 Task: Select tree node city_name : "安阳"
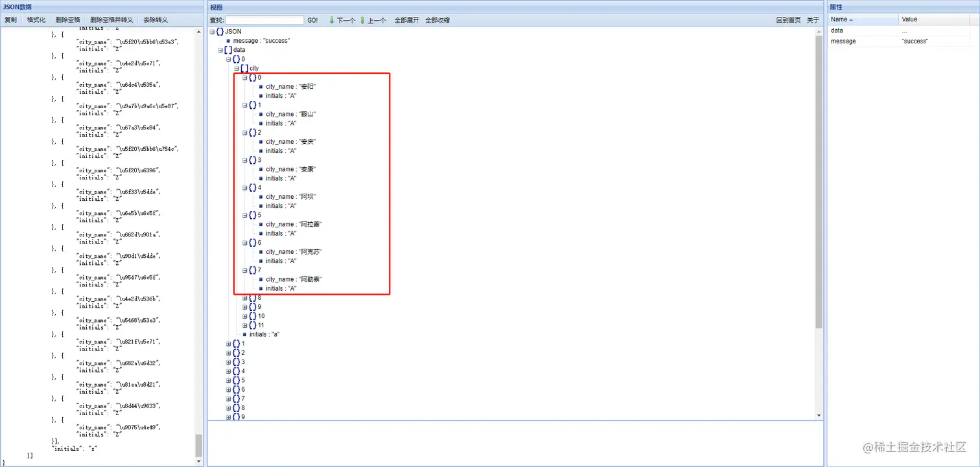(290, 87)
